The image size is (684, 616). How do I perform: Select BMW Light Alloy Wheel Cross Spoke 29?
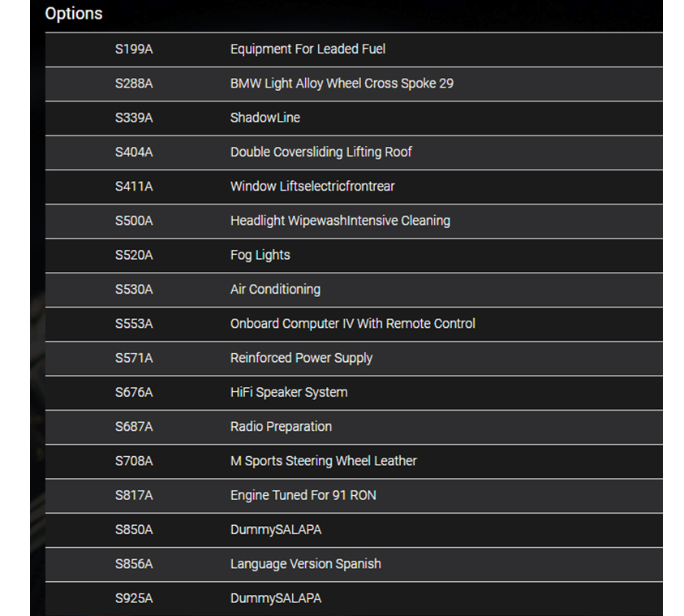tap(342, 84)
